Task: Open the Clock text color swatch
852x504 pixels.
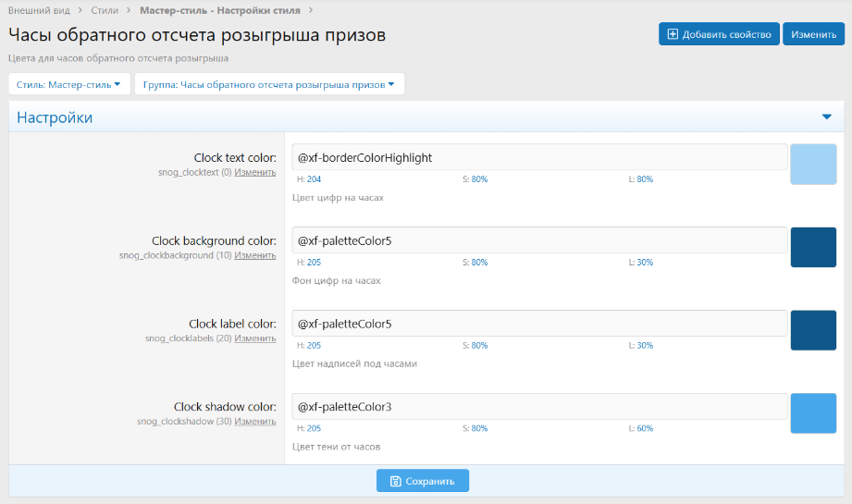Action: (813, 165)
